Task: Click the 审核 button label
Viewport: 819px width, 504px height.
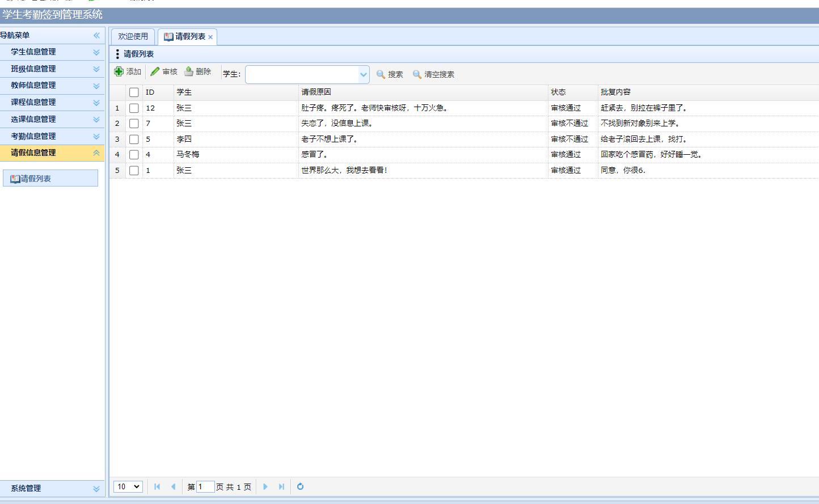Action: (x=170, y=71)
